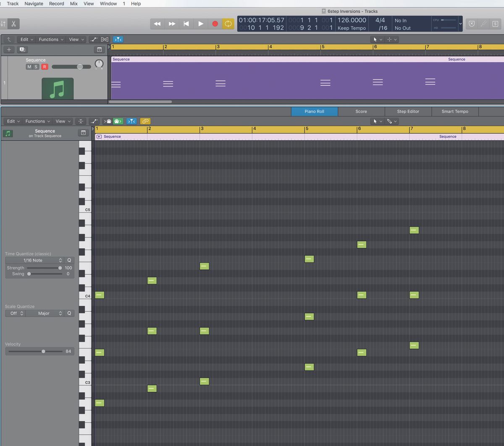
Task: Click the Add Tracks plus icon
Action: tap(9, 49)
